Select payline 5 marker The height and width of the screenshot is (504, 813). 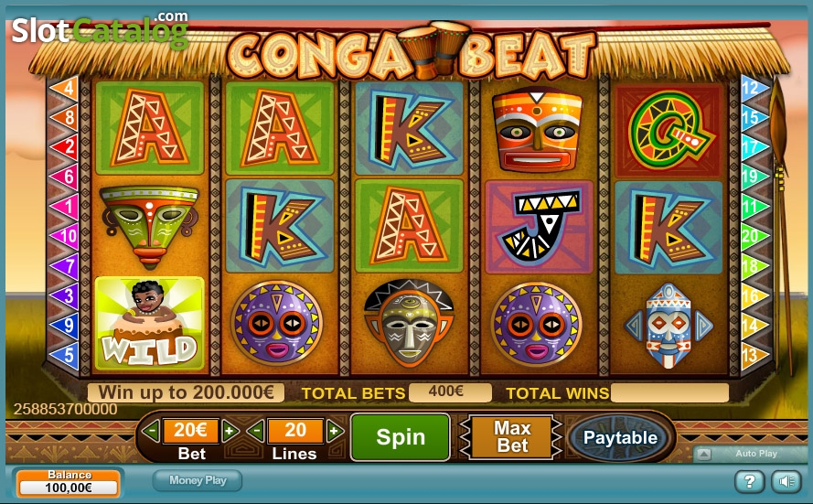(x=64, y=356)
